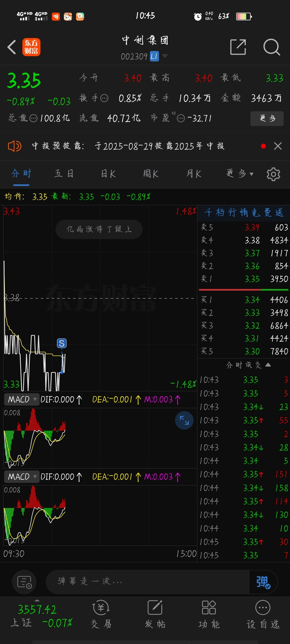Switch to the 五日 tab
290x644 pixels.
tap(64, 174)
